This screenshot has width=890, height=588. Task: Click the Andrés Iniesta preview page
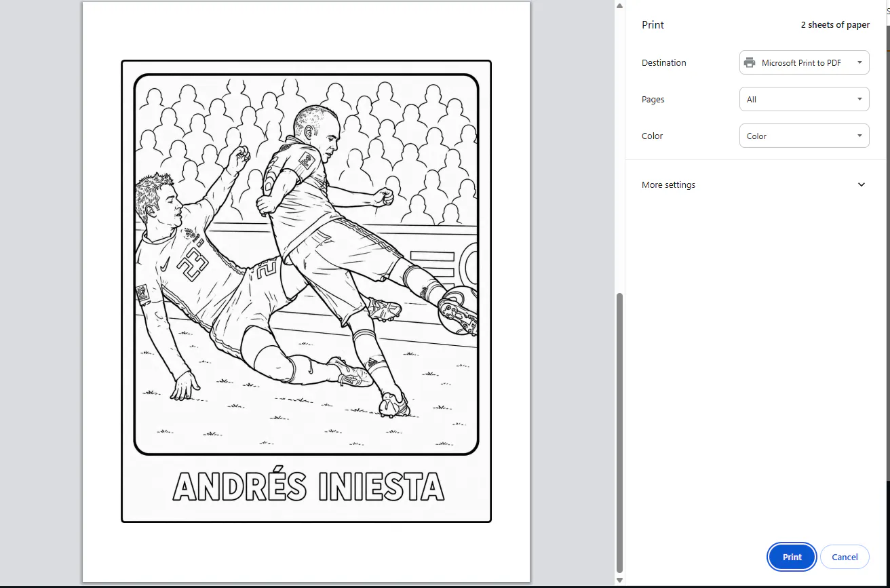pyautogui.click(x=306, y=292)
